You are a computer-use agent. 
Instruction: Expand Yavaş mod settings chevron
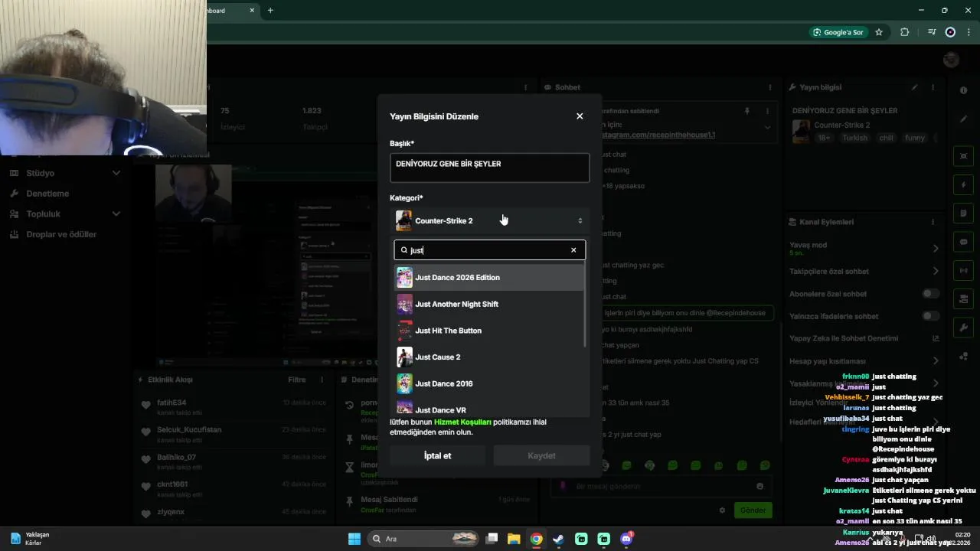pos(936,248)
